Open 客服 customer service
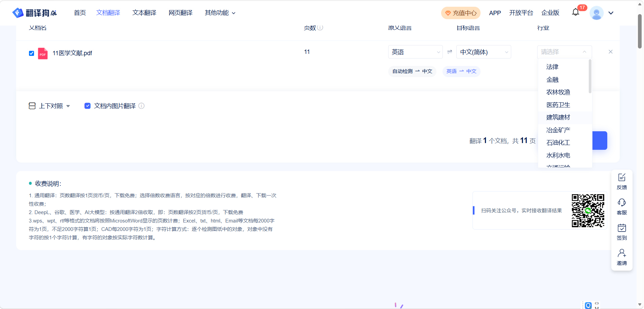This screenshot has height=309, width=644. click(622, 207)
